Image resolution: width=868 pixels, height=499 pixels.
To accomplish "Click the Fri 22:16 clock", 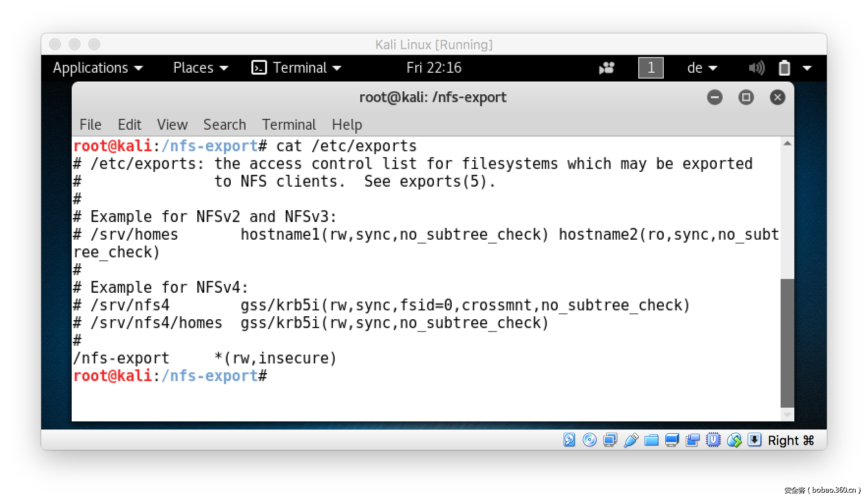I will tap(434, 68).
